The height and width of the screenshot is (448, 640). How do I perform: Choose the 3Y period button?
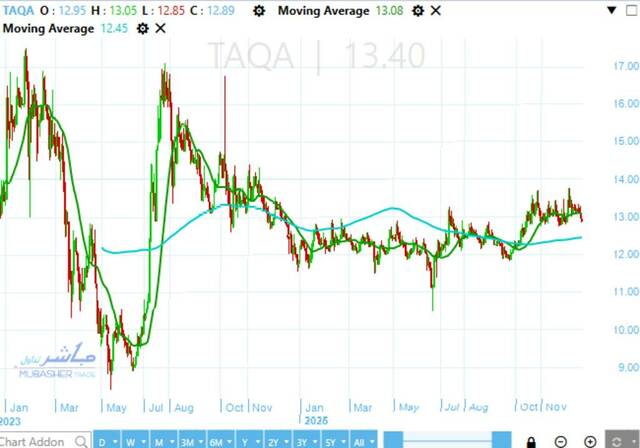coord(307,440)
